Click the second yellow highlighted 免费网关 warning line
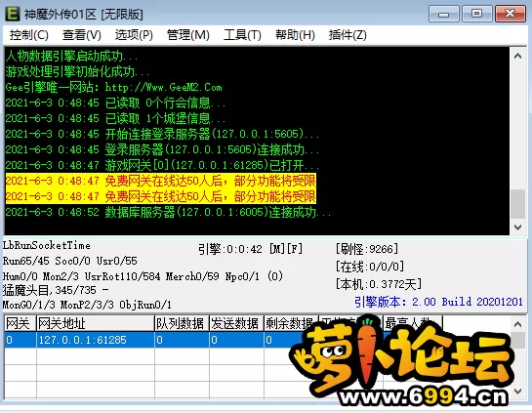 [x=161, y=196]
